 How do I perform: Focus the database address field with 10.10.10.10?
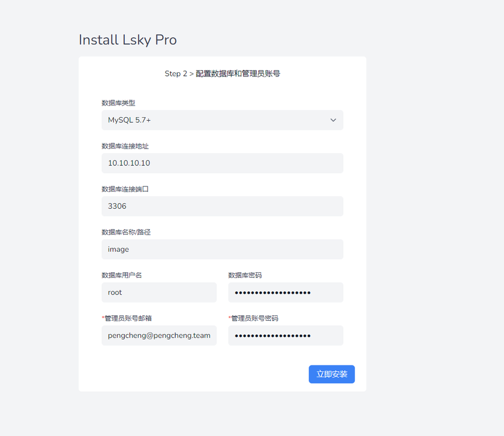click(x=222, y=163)
